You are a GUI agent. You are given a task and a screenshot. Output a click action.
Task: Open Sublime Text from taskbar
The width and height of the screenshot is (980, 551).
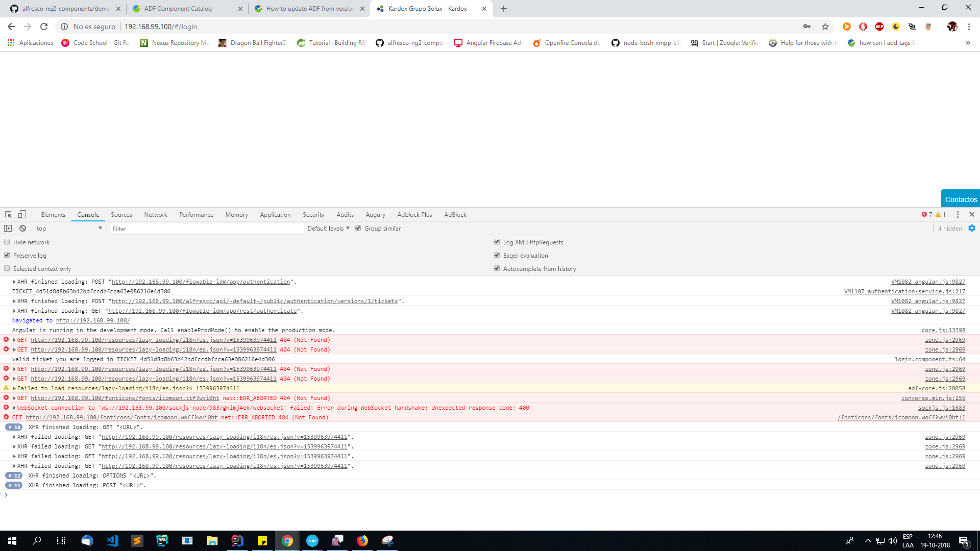click(137, 541)
